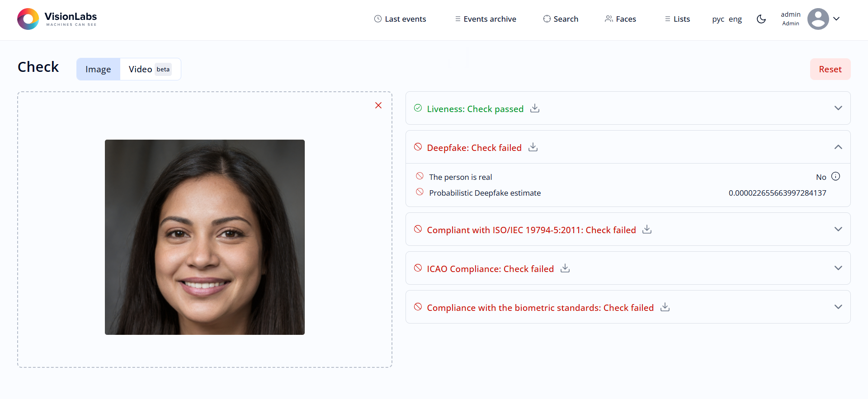Go to the Last events page
Screen dimensions: 868x399
[x=400, y=19]
